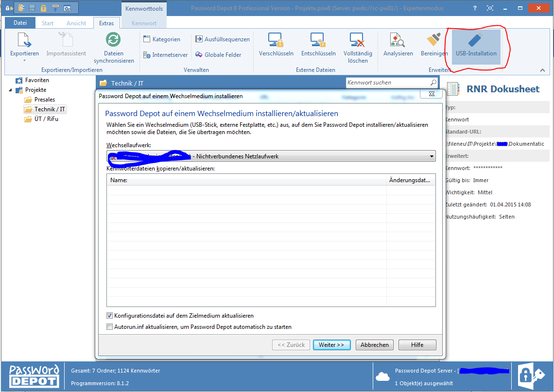
Task: Select the ÜT / RiFu folder
Action: [42, 119]
